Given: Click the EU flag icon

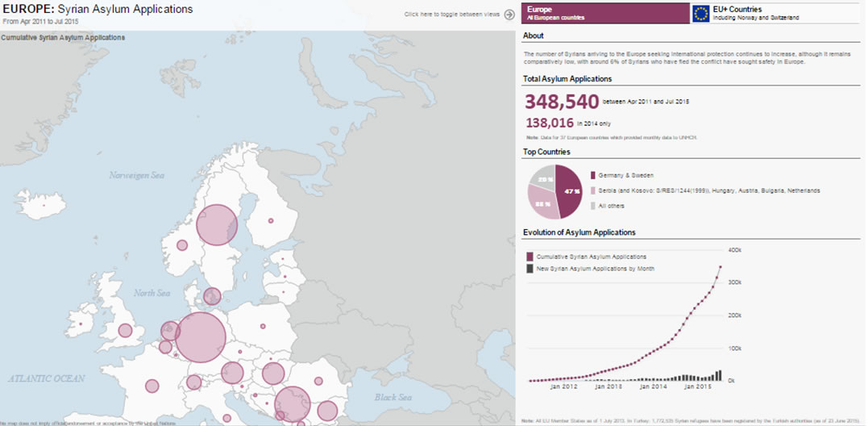Looking at the screenshot, I should (700, 13).
